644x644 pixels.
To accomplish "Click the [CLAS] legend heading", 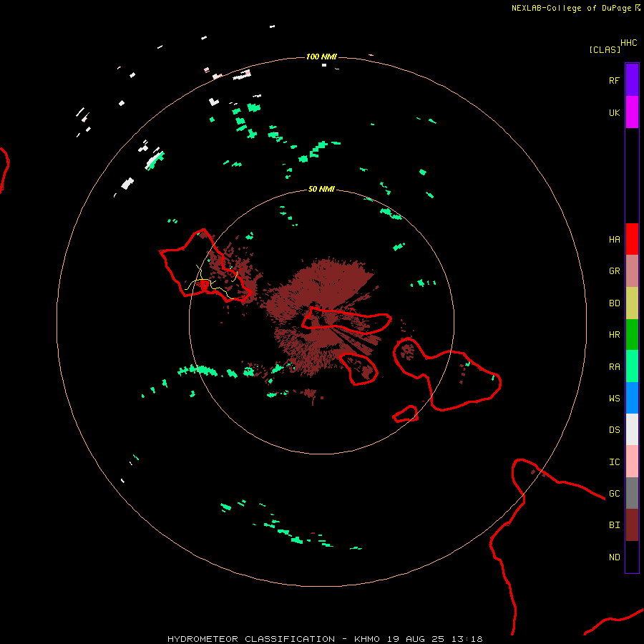I will (605, 49).
